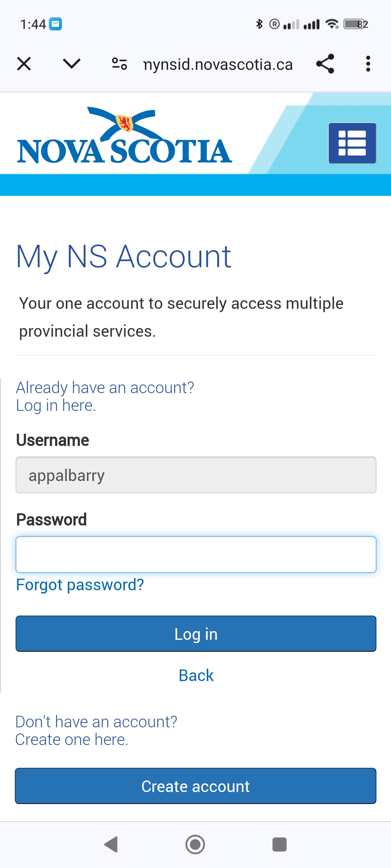Tap Android home circle button
This screenshot has height=868, width=391.
pos(195,844)
